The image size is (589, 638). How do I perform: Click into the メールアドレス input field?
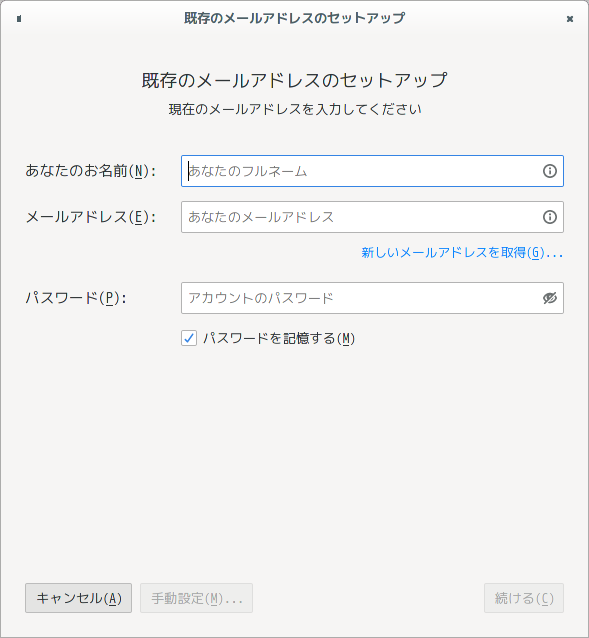click(372, 217)
